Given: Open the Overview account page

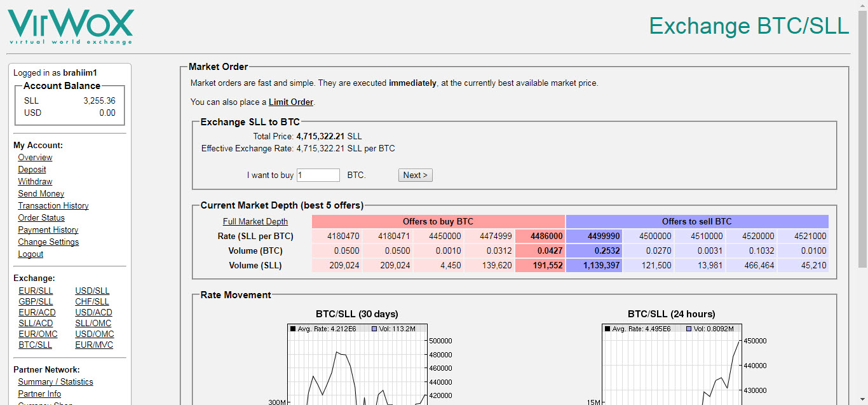Looking at the screenshot, I should click(35, 158).
